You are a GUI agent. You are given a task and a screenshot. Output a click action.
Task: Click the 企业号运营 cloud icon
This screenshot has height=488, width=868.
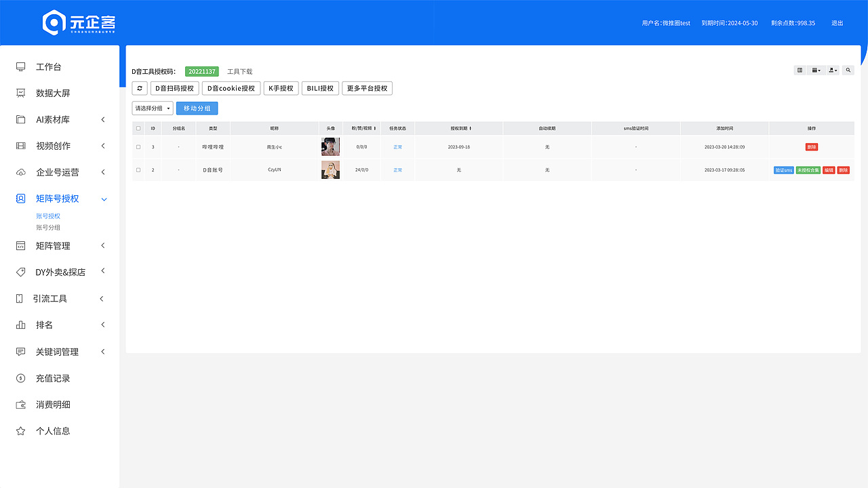[x=21, y=172]
